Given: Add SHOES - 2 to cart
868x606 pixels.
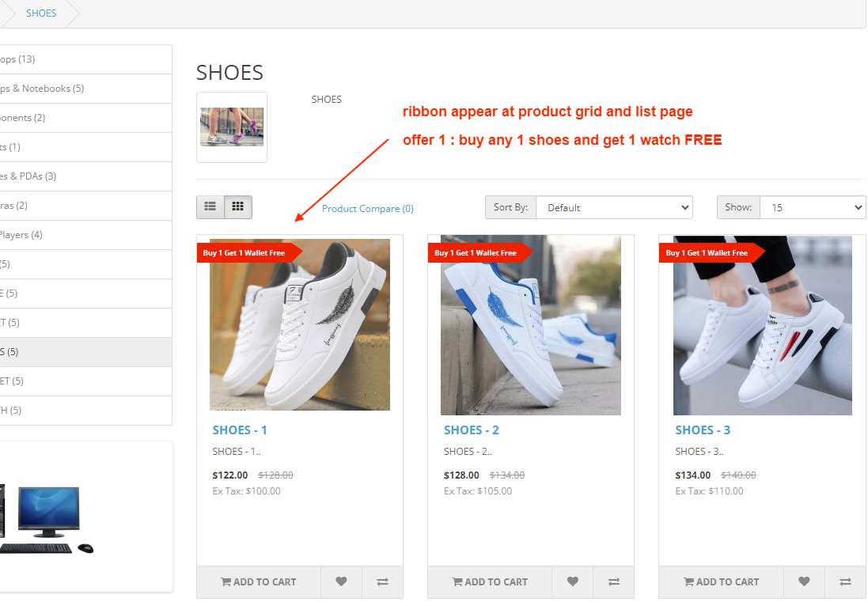Looking at the screenshot, I should 490,581.
